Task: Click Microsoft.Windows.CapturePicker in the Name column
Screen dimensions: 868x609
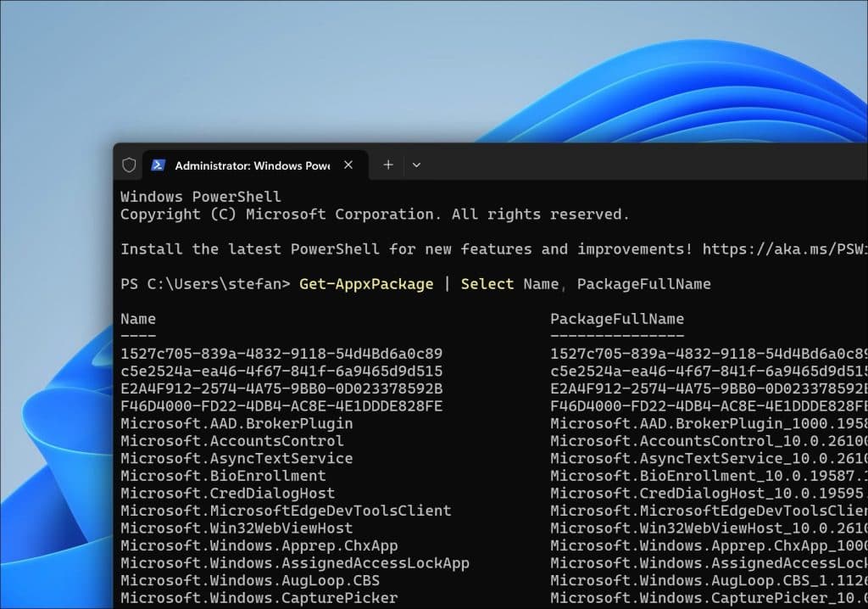Action: [259, 598]
